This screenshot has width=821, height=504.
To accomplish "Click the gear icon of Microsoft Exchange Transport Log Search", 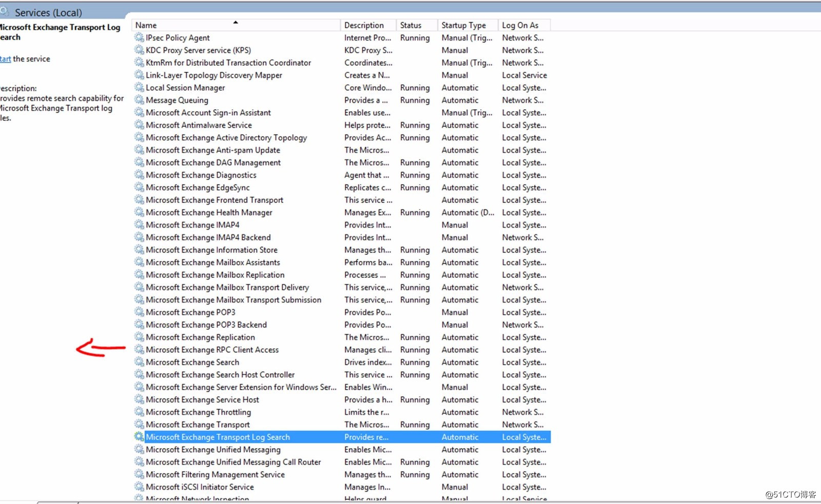I will (x=139, y=437).
